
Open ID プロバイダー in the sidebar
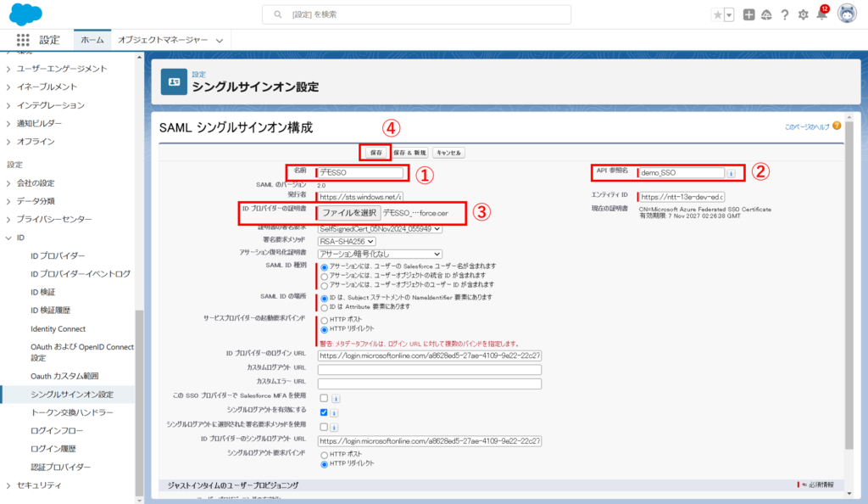point(58,256)
